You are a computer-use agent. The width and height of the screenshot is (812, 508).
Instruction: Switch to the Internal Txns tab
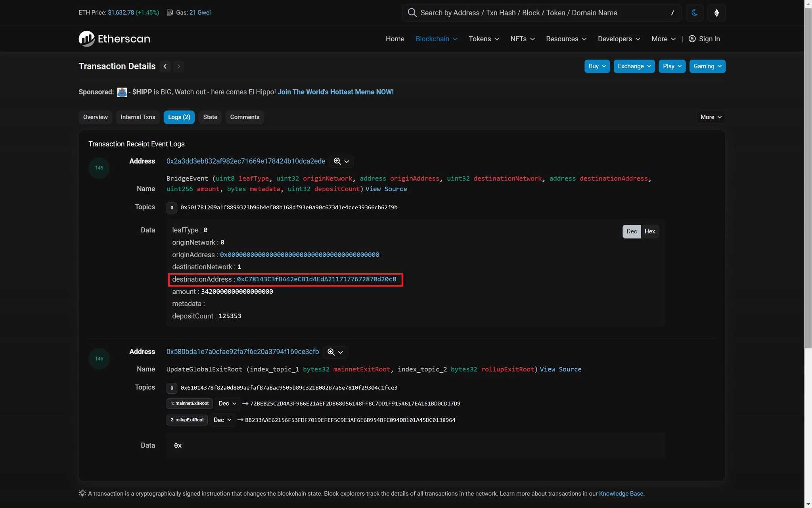(138, 117)
